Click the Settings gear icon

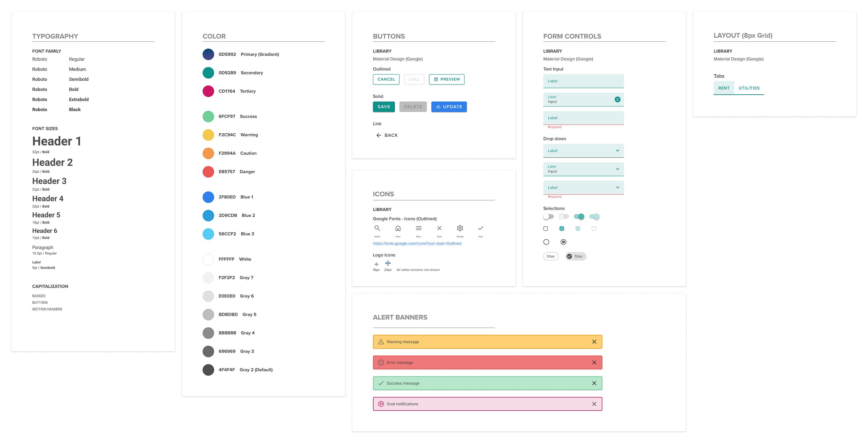[x=460, y=228]
